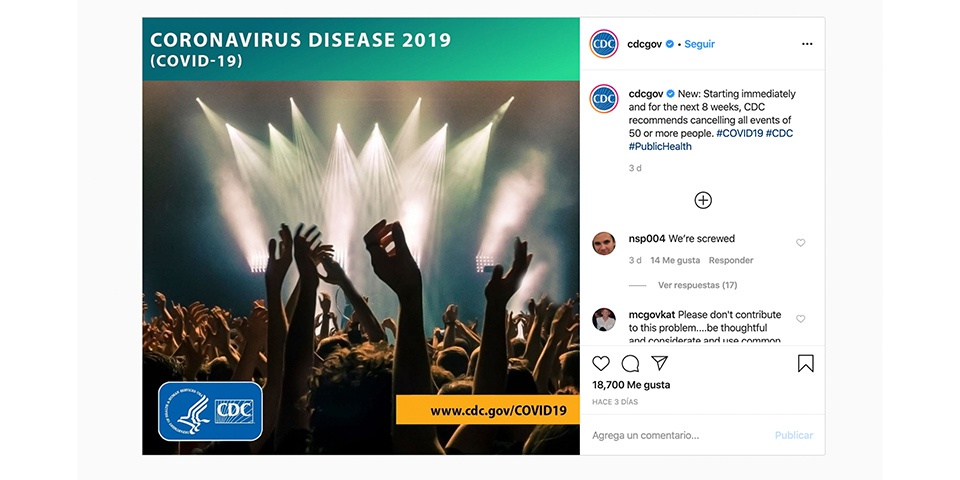
Task: Focus the Agrega un comentario field
Action: 678,435
